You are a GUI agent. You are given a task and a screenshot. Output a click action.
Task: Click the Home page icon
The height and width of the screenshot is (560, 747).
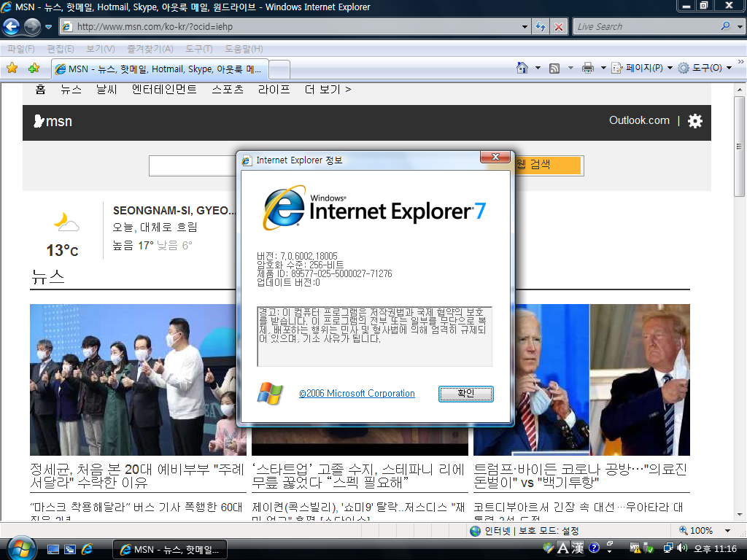pos(522,68)
